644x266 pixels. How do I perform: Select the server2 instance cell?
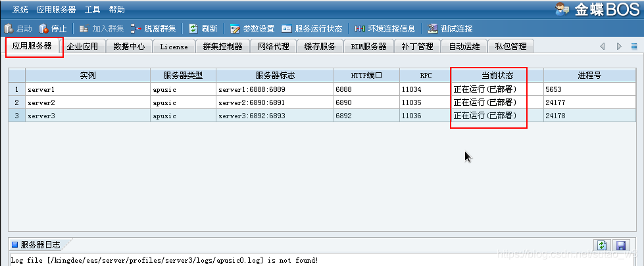click(88, 102)
